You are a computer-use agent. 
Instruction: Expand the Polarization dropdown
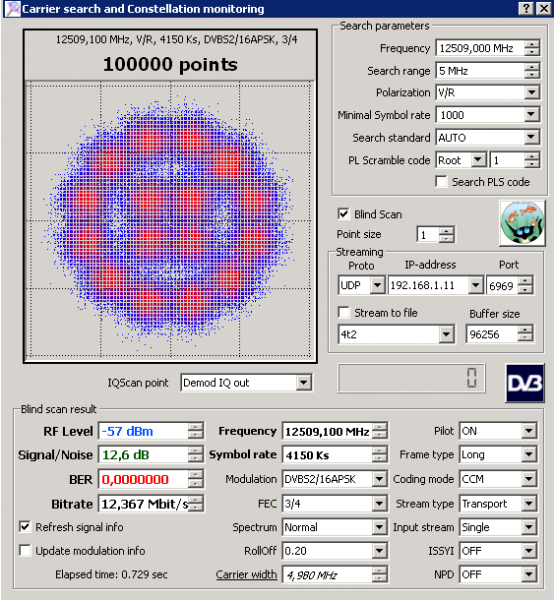[531, 92]
